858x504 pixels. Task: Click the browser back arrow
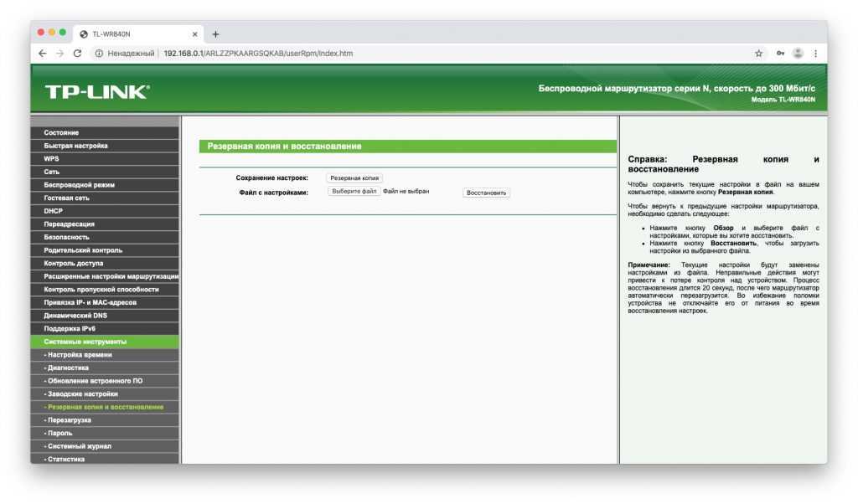click(x=43, y=53)
